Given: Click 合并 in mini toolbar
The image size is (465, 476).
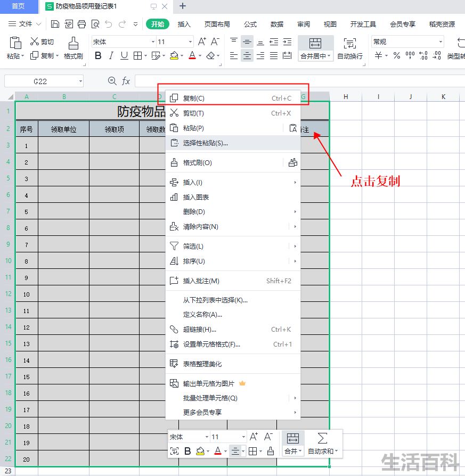Looking at the screenshot, I should (x=293, y=444).
